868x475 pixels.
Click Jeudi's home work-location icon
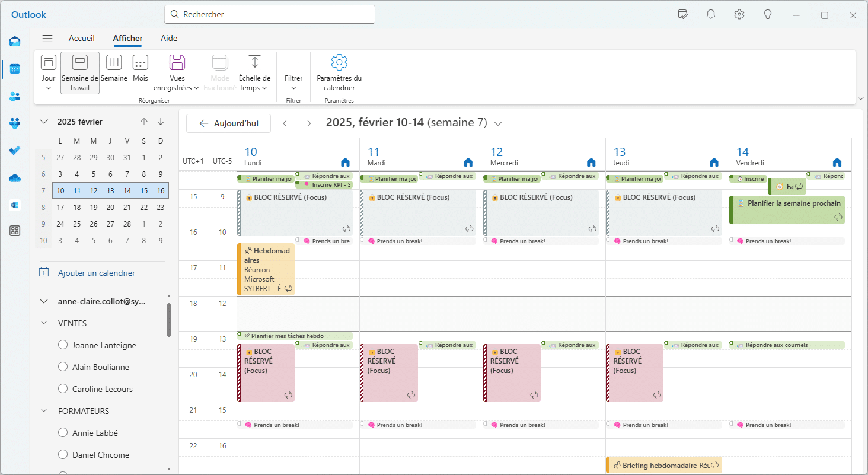coord(714,162)
